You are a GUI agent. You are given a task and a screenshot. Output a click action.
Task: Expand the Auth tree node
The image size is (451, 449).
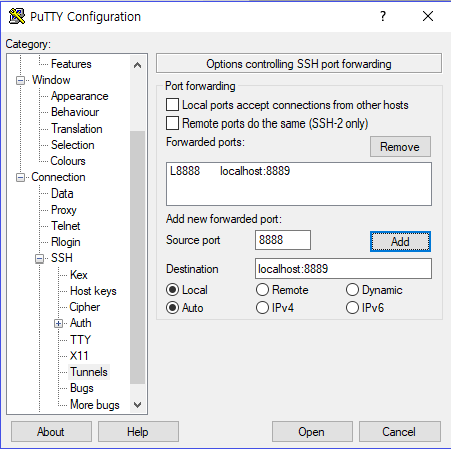58,323
